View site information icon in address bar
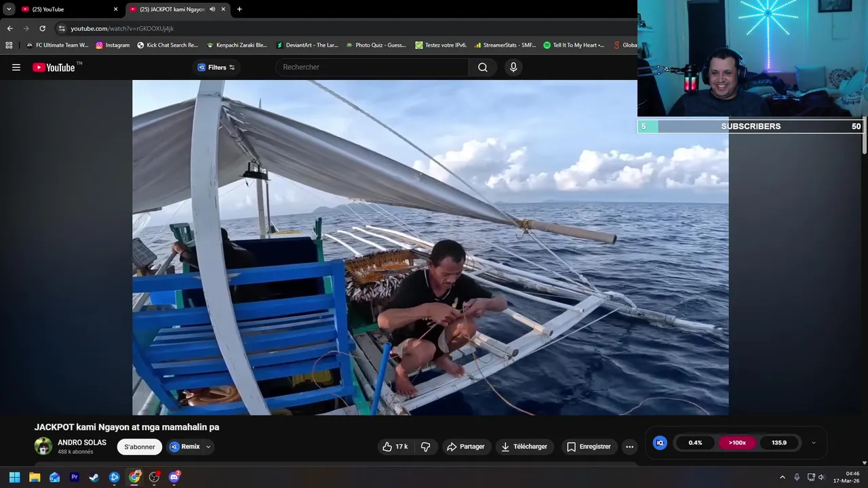868x488 pixels. (x=62, y=28)
